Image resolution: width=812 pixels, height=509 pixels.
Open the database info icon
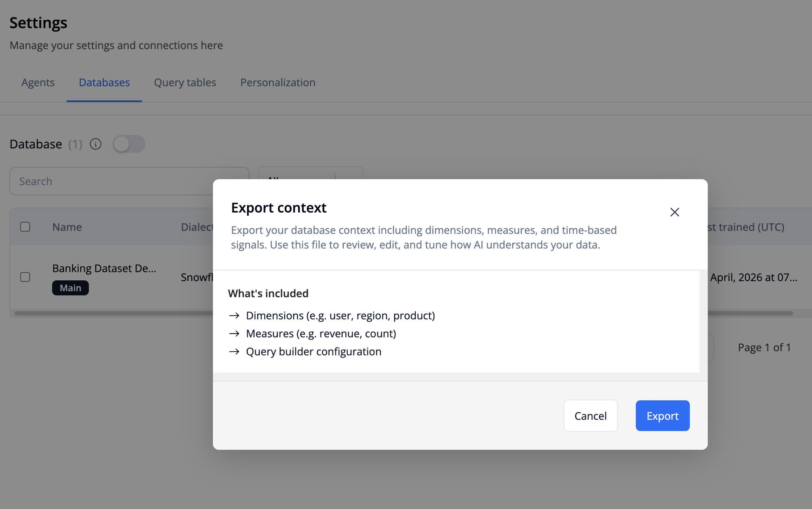[x=96, y=144]
